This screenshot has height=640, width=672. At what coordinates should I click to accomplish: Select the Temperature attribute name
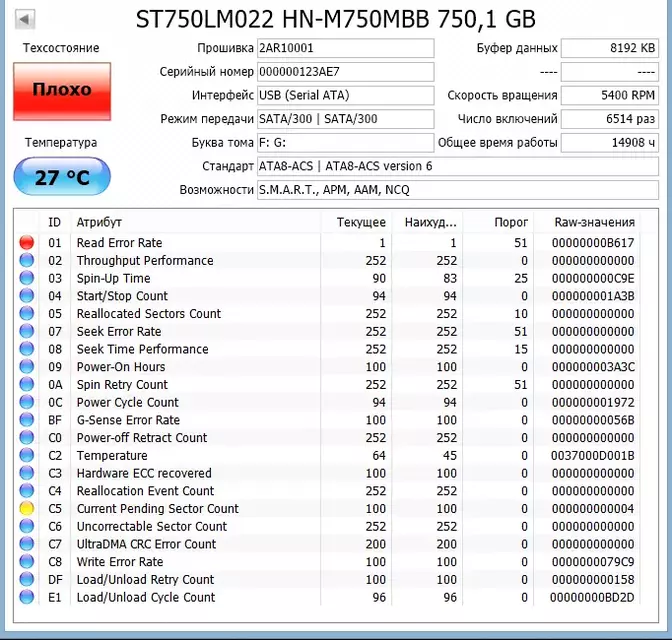coord(112,456)
